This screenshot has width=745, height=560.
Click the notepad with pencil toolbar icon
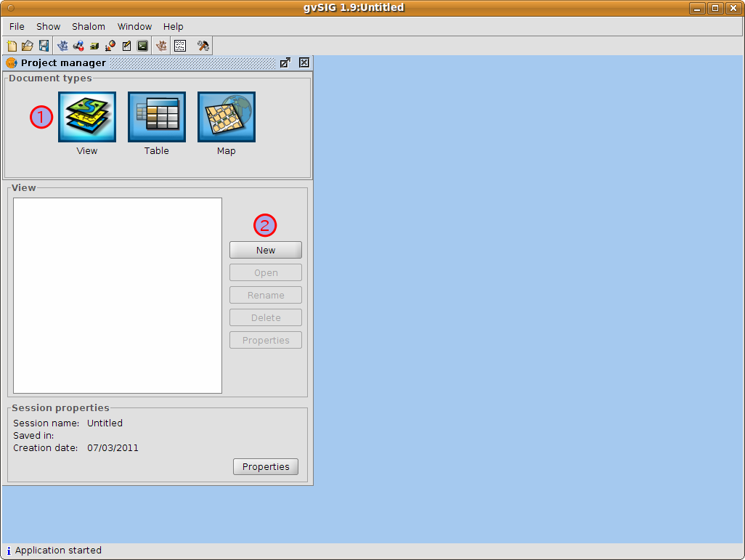pyautogui.click(x=126, y=46)
